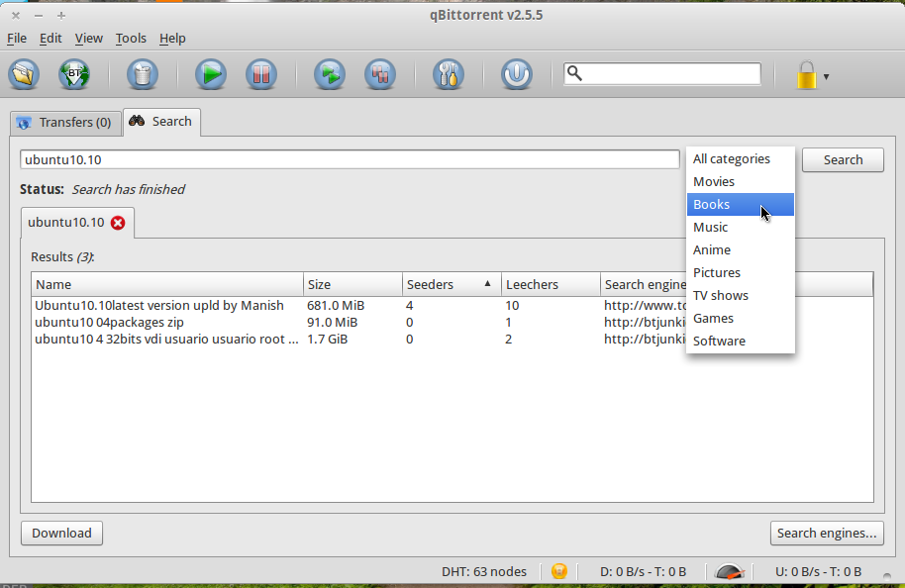
Task: Click the DHT: 63 nodes status text
Action: click(484, 572)
